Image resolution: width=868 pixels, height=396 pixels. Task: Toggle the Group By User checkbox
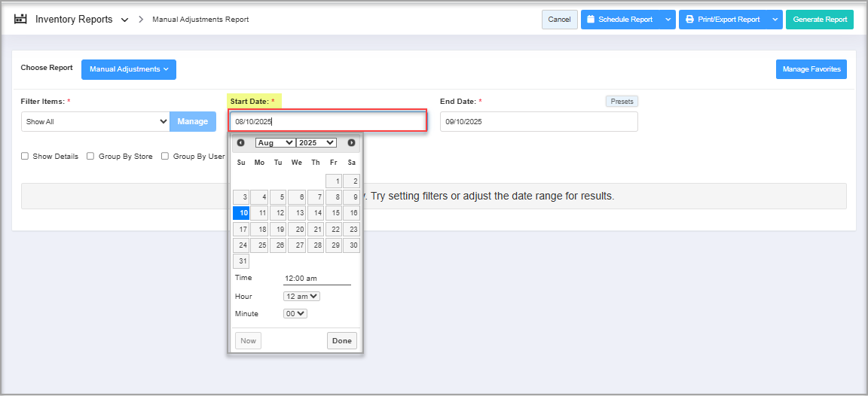point(165,157)
